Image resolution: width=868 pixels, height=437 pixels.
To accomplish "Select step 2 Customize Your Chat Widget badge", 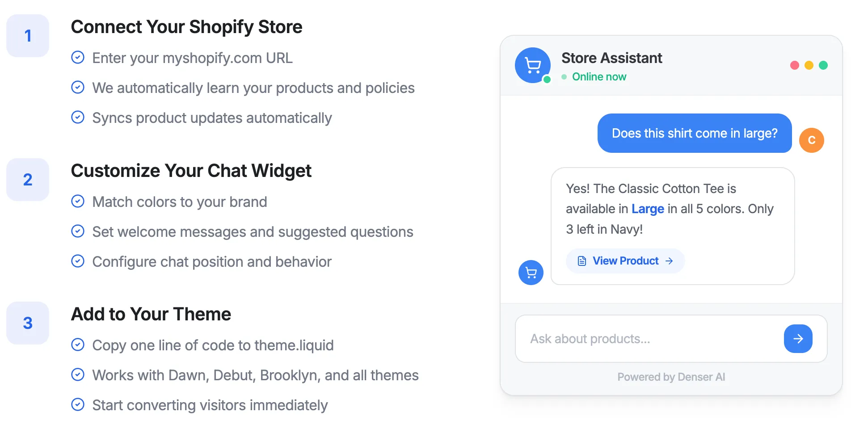I will click(x=27, y=179).
